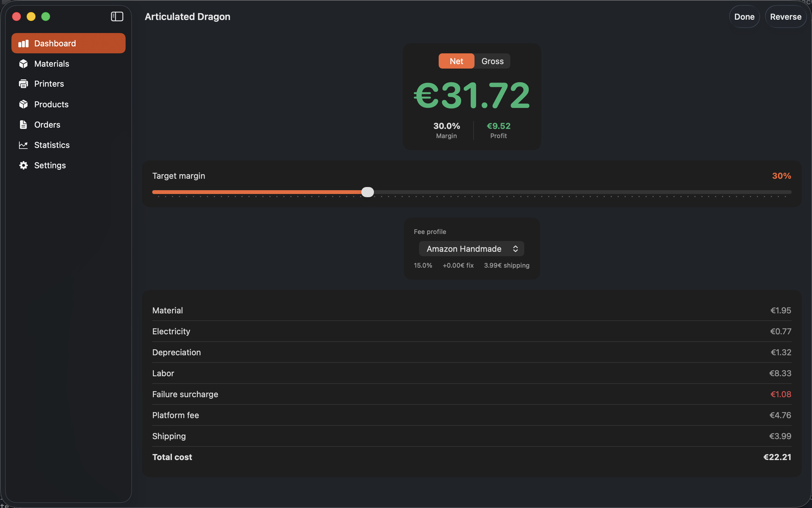This screenshot has height=508, width=812.
Task: Click the Materials cube icon
Action: pyautogui.click(x=23, y=64)
